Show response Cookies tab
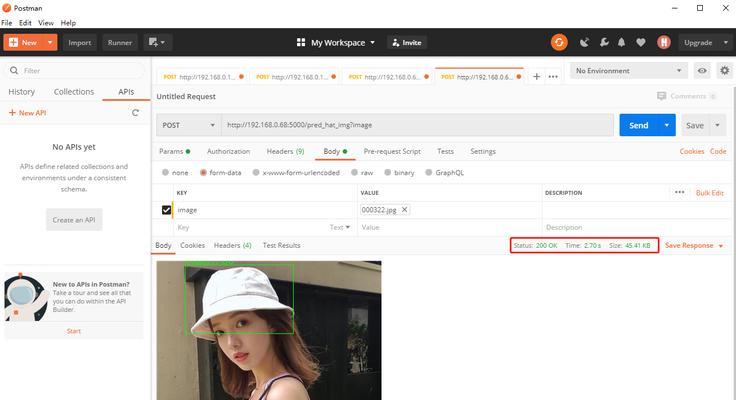 [192, 245]
